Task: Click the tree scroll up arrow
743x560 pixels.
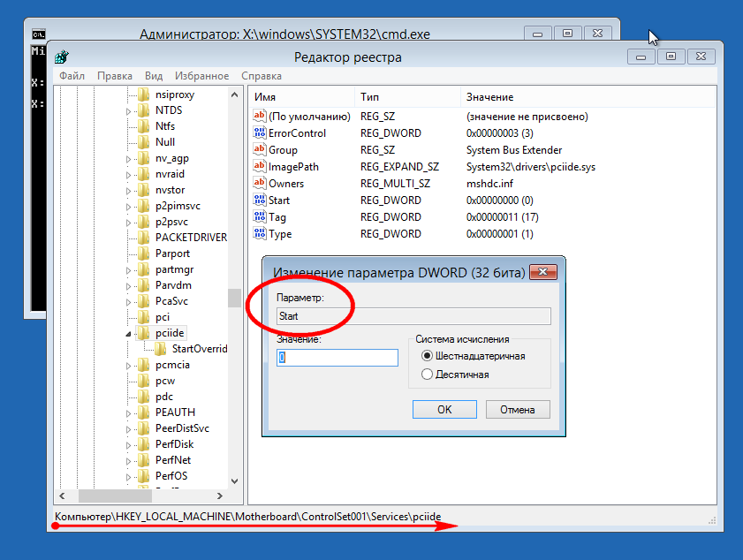Action: [x=234, y=95]
